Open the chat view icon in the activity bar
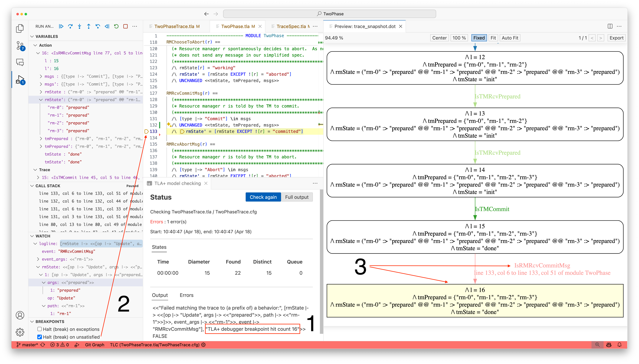639x364 pixels. 20,62
